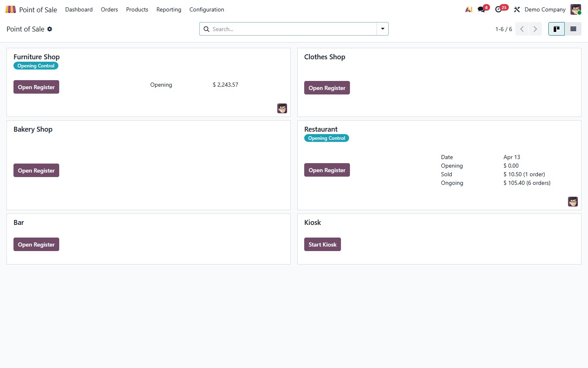Click the avatar on the Furniture Shop card
This screenshot has width=588, height=368.
pos(282,108)
